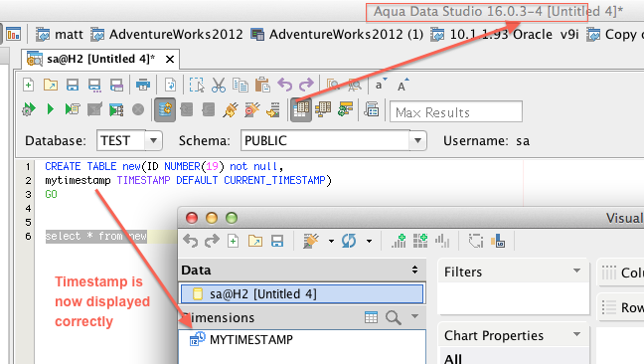Click the All tab under Chart Properties
Image resolution: width=644 pixels, height=364 pixels.
click(453, 359)
